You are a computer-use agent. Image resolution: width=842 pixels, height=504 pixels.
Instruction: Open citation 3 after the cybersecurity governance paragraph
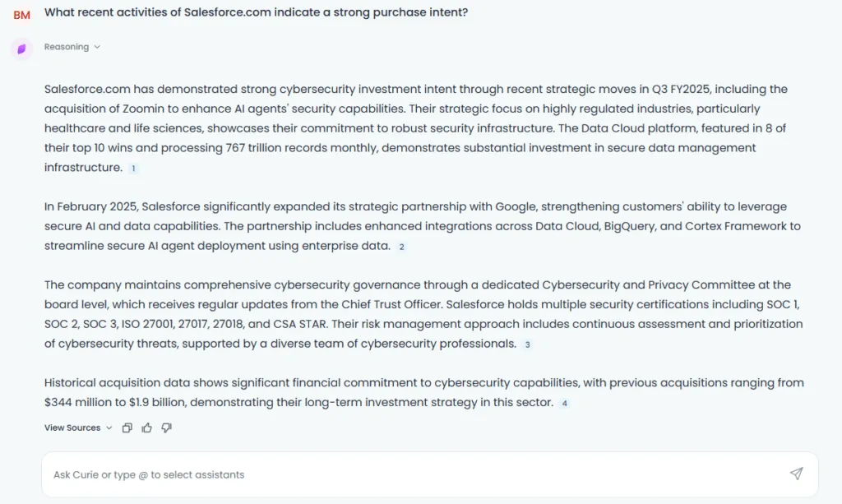click(527, 344)
